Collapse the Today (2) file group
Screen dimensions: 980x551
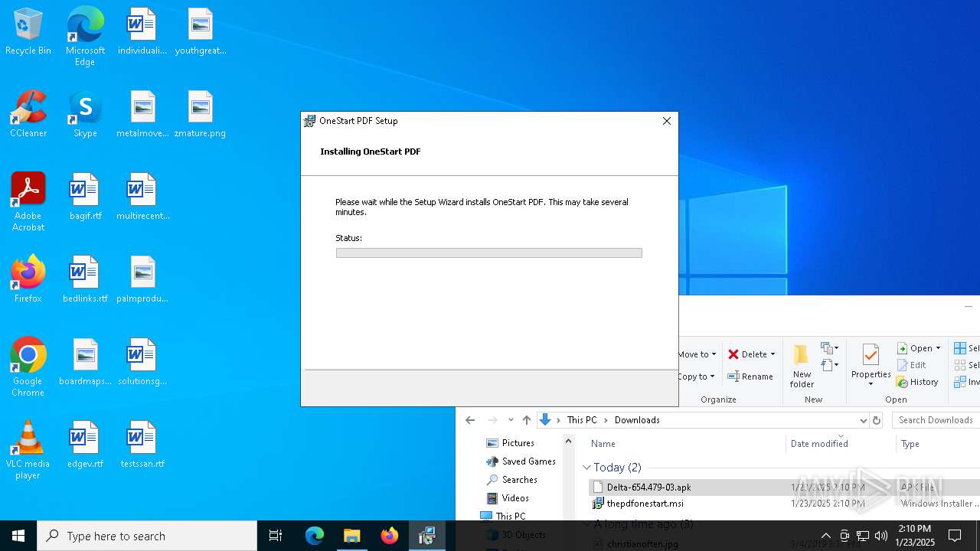(587, 468)
